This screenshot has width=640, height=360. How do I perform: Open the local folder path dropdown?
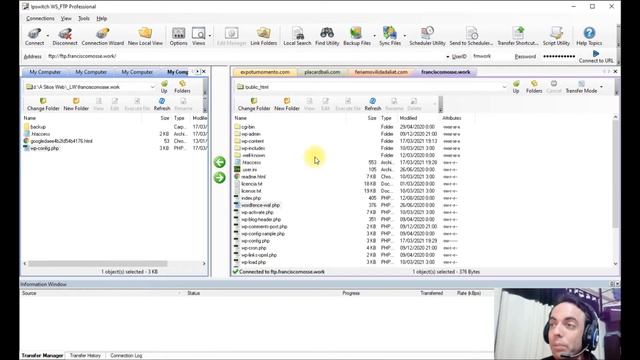tap(153, 87)
